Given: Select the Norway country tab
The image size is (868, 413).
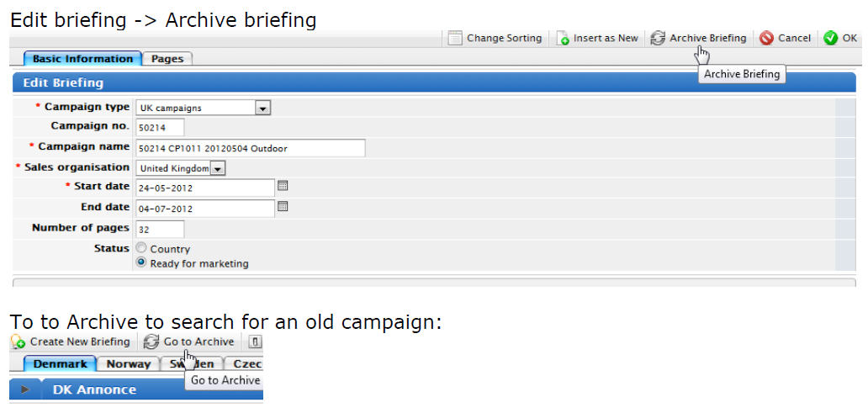Looking at the screenshot, I should click(129, 363).
